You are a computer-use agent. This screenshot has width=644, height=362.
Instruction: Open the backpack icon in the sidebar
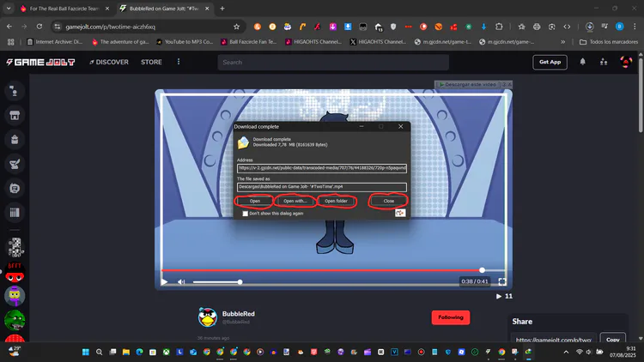pos(15,140)
